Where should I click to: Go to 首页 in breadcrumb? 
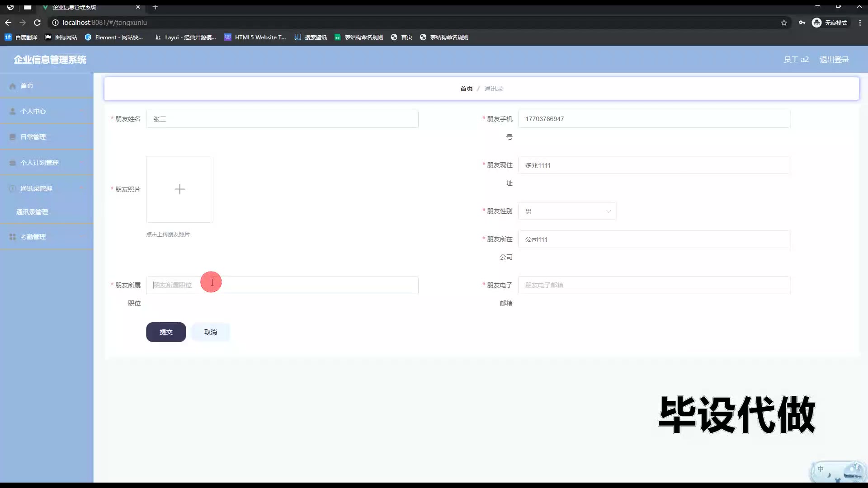tap(466, 89)
